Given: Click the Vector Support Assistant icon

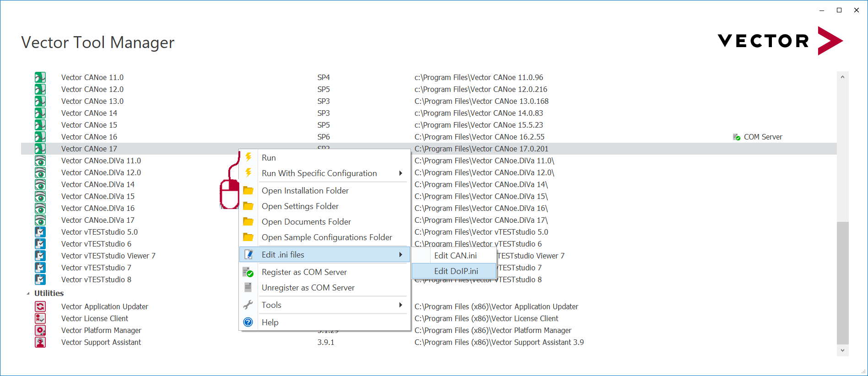Looking at the screenshot, I should tap(40, 342).
